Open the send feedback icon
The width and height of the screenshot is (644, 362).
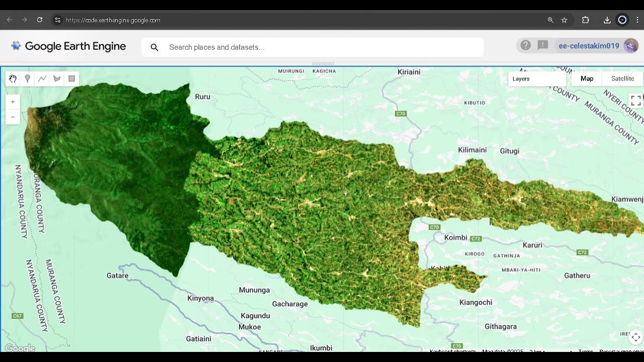click(x=542, y=45)
